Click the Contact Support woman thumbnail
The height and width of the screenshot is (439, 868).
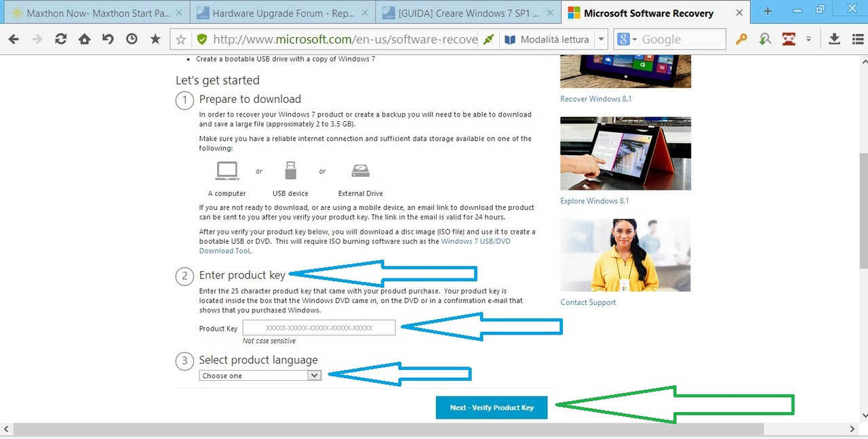625,255
